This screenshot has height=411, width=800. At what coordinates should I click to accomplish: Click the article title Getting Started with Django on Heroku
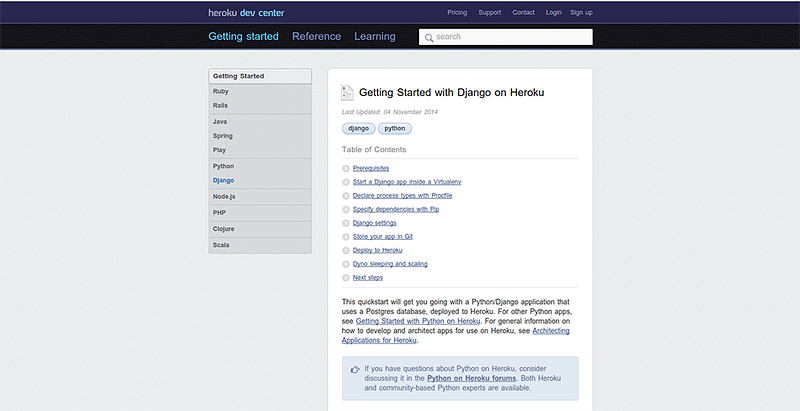point(452,92)
